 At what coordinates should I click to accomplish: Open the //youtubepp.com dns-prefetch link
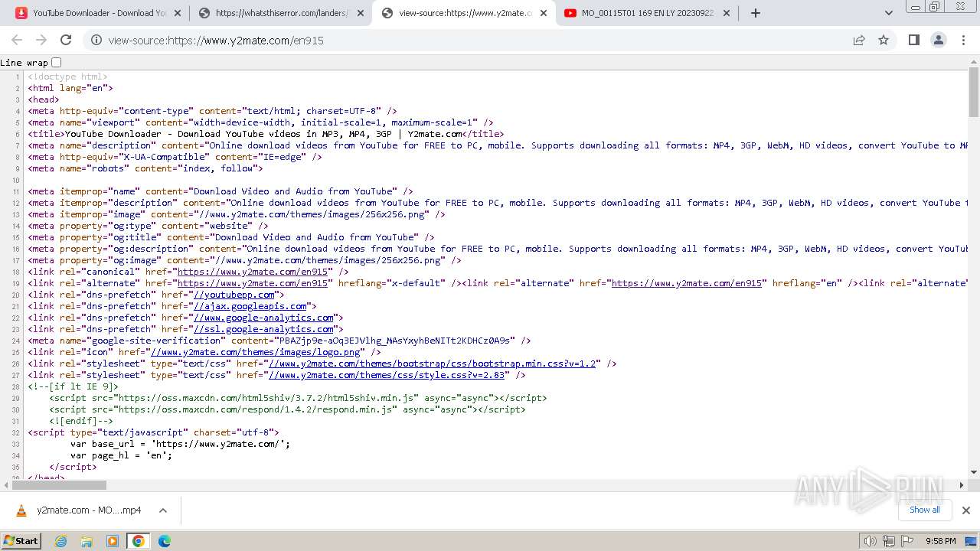tap(234, 295)
